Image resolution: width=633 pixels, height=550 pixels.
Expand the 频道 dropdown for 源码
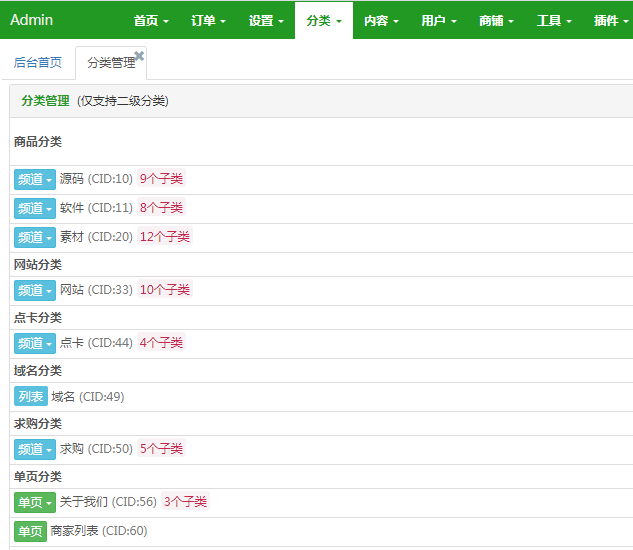[35, 179]
